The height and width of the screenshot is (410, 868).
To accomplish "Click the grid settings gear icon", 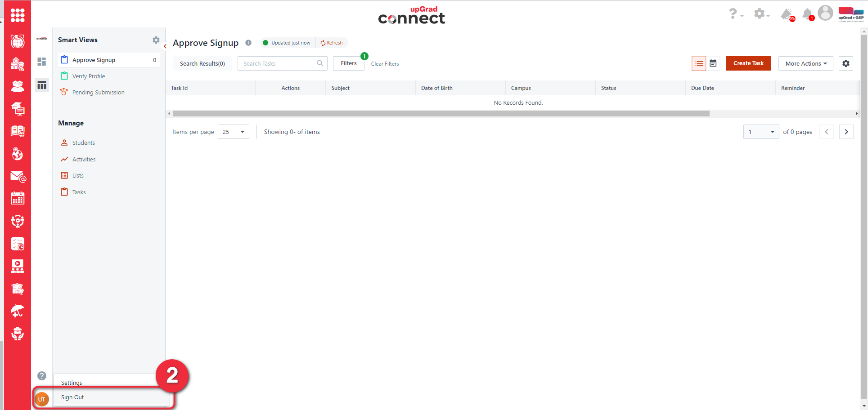I will pos(846,63).
